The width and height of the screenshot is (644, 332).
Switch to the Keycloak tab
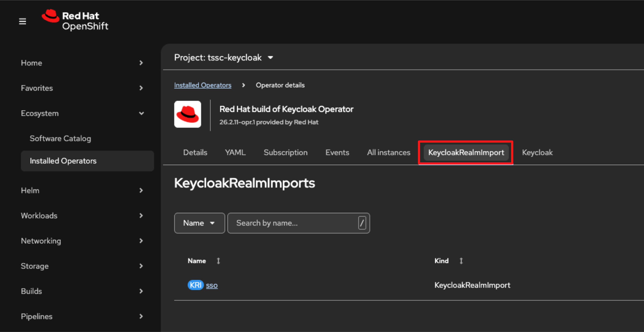(537, 153)
